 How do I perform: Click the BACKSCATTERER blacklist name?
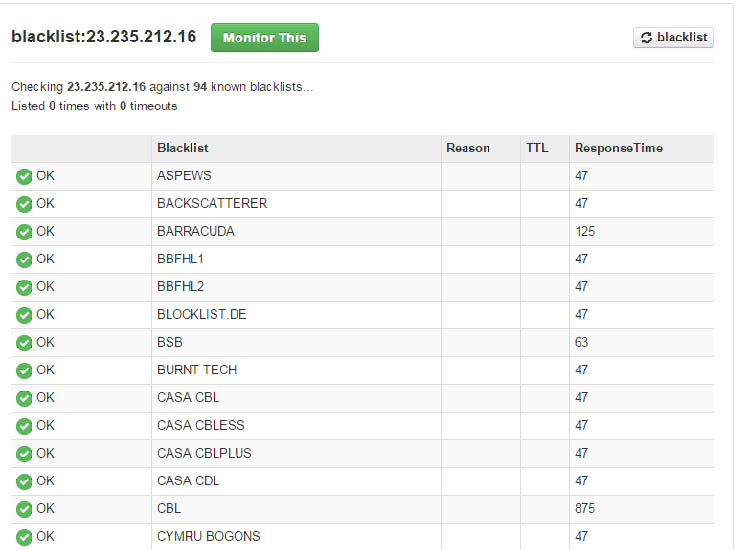click(212, 203)
